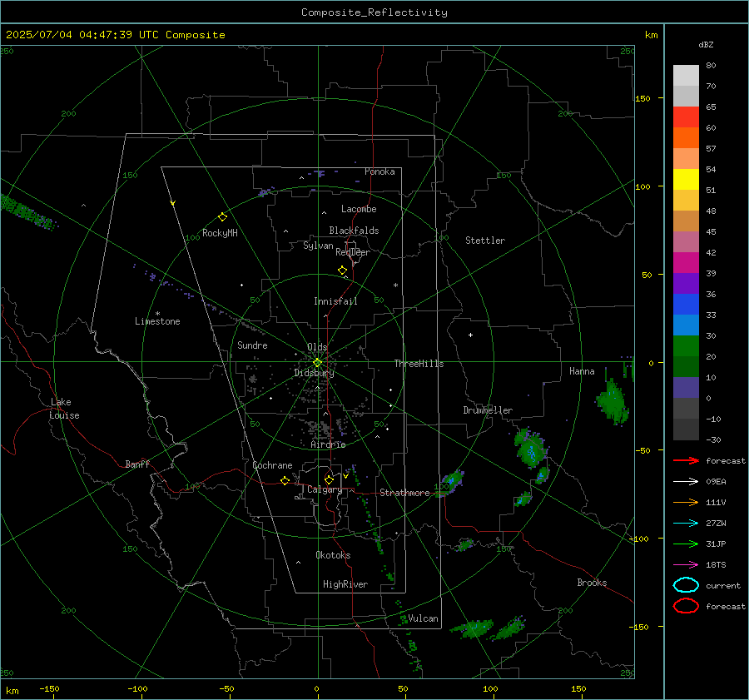Click the yellow diamond marker above Calgary
The height and width of the screenshot is (700, 749).
point(329,479)
